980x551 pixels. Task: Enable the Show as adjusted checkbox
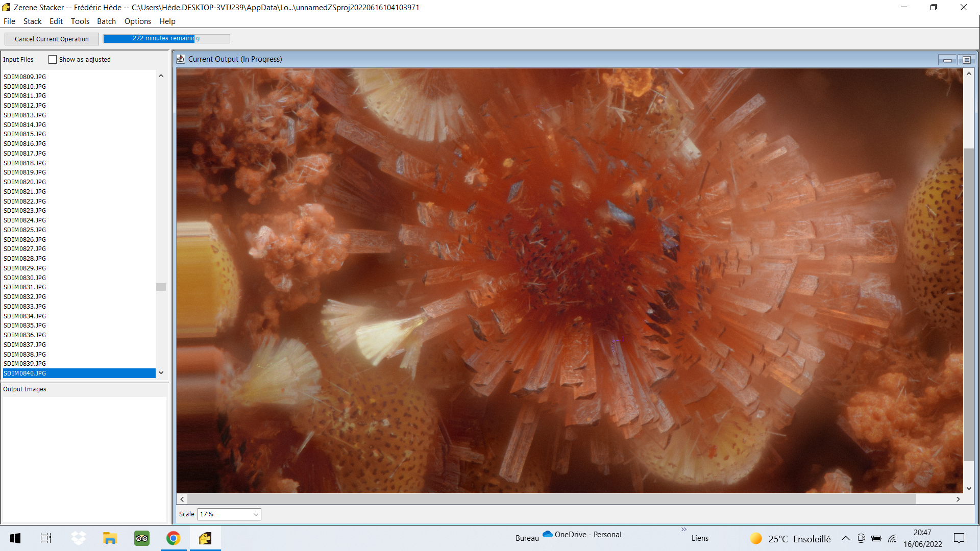click(53, 60)
